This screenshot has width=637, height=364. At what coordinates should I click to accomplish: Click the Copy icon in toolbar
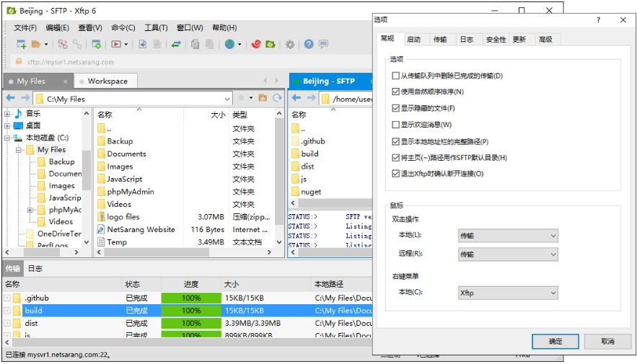195,44
